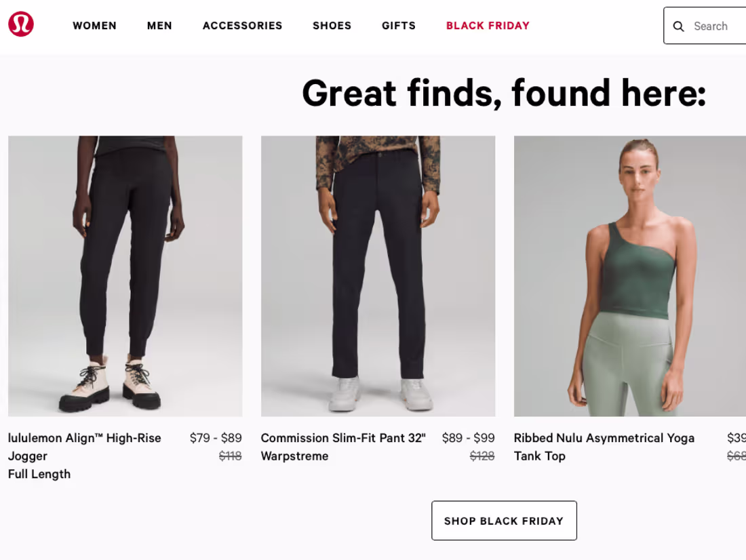Click the Ribbed Nulu Asymmetrical Yoga Tank title
The height and width of the screenshot is (560, 746).
(604, 447)
